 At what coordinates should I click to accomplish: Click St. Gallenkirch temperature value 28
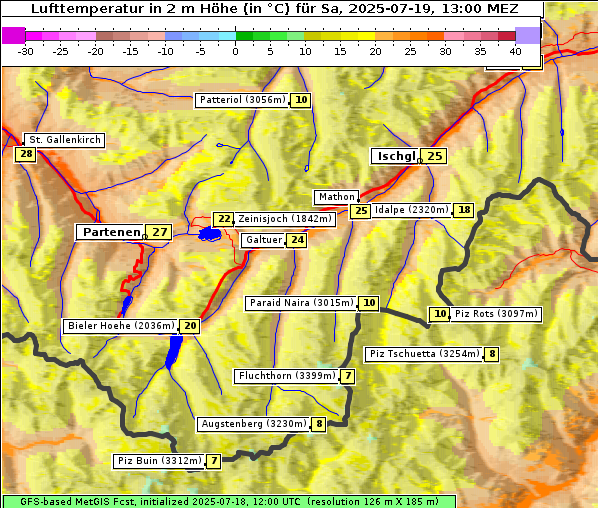[26, 154]
